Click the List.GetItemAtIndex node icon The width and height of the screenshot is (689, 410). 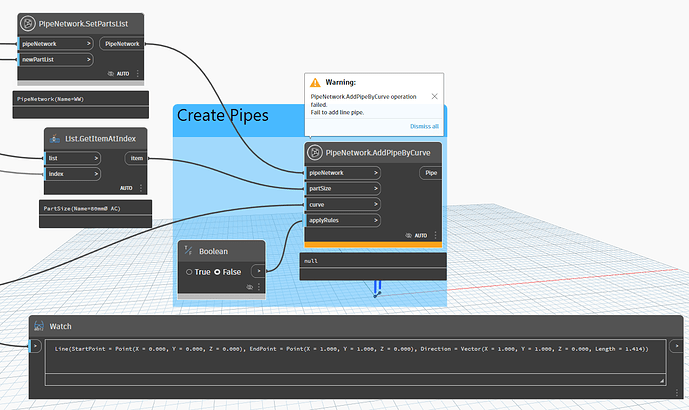click(54, 139)
